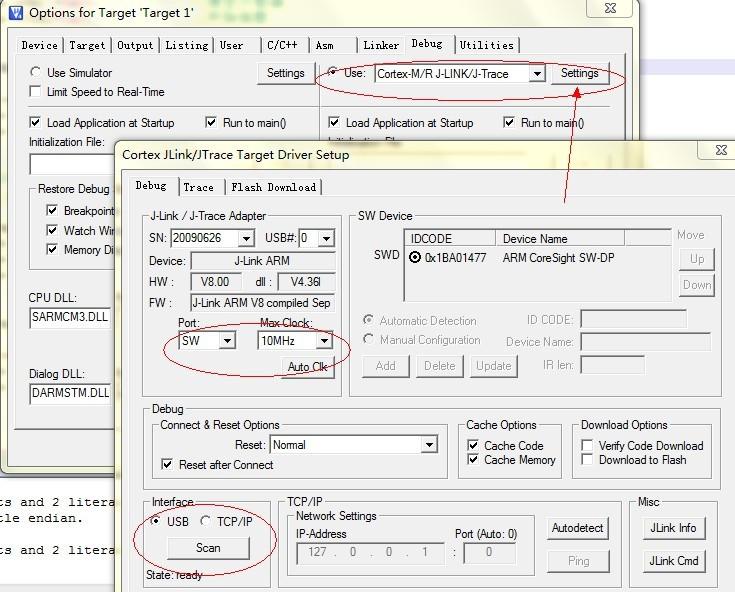Click the Keil icon in Options title bar
735x592 pixels.
click(15, 13)
